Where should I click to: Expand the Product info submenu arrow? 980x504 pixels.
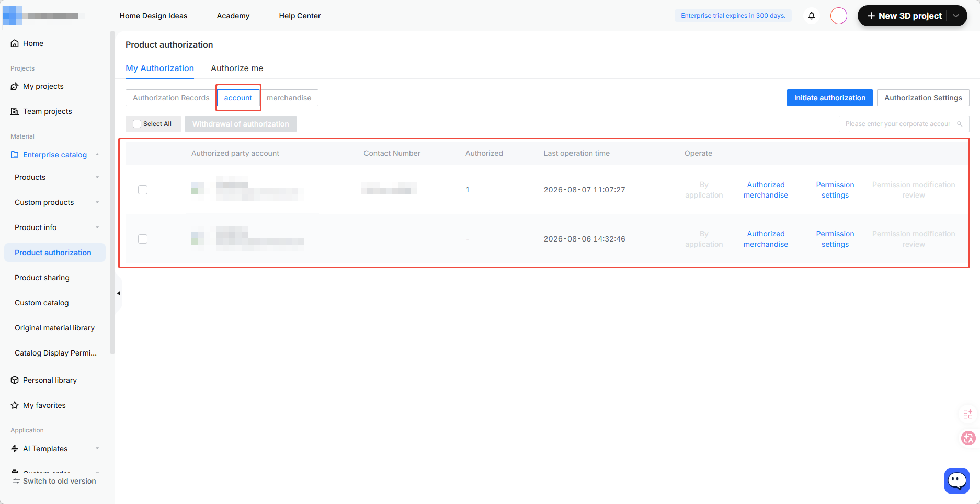click(x=97, y=227)
